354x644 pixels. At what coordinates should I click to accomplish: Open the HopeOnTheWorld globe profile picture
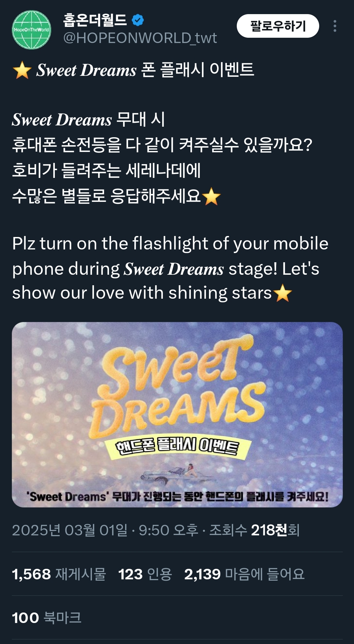(32, 30)
